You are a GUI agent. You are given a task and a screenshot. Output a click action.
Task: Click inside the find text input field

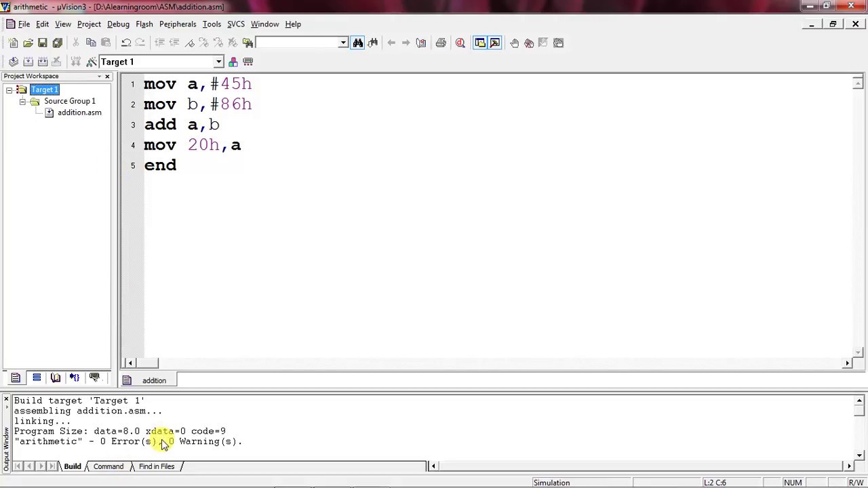[x=297, y=43]
